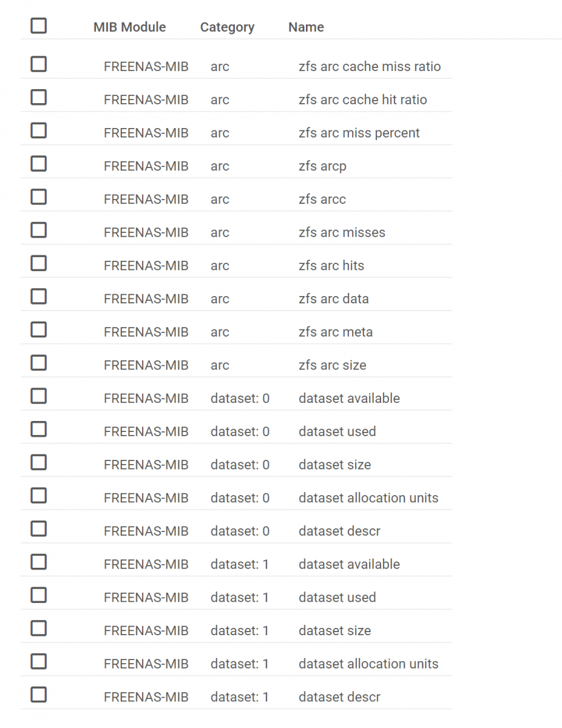Select dataset: 1 dataset descr checkbox
Image resolution: width=562 pixels, height=728 pixels.
pos(39,695)
